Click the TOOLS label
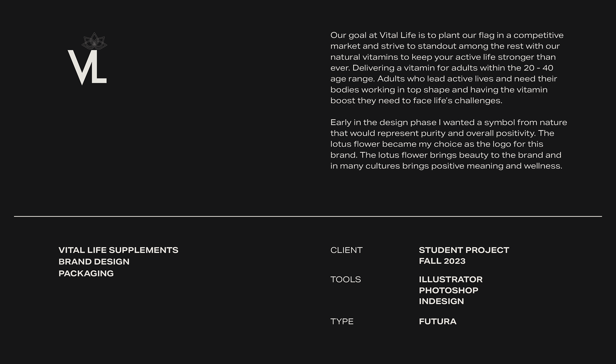The width and height of the screenshot is (616, 364). pos(346,279)
